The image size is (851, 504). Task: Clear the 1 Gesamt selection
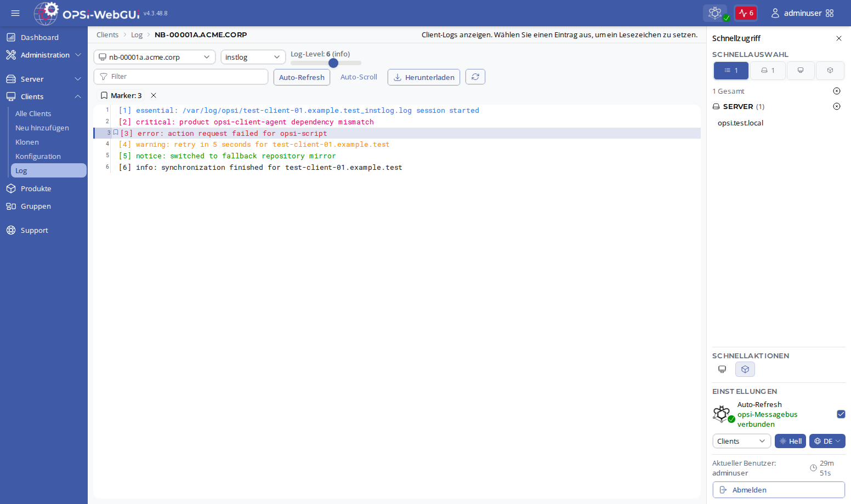837,91
